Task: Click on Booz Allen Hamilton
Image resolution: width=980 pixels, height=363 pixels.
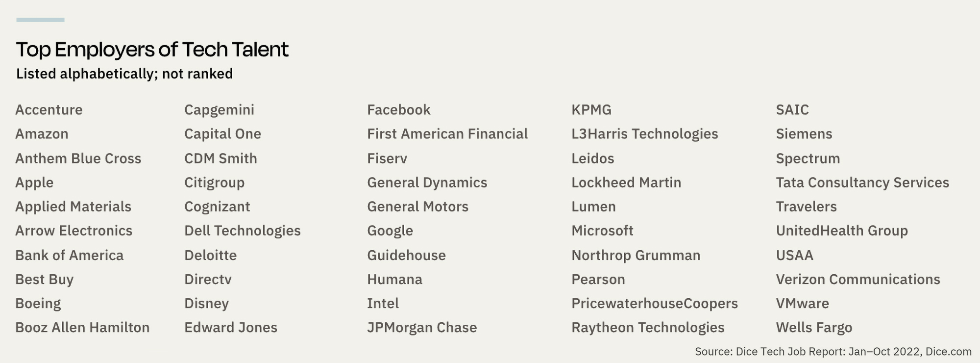Action: (x=82, y=328)
